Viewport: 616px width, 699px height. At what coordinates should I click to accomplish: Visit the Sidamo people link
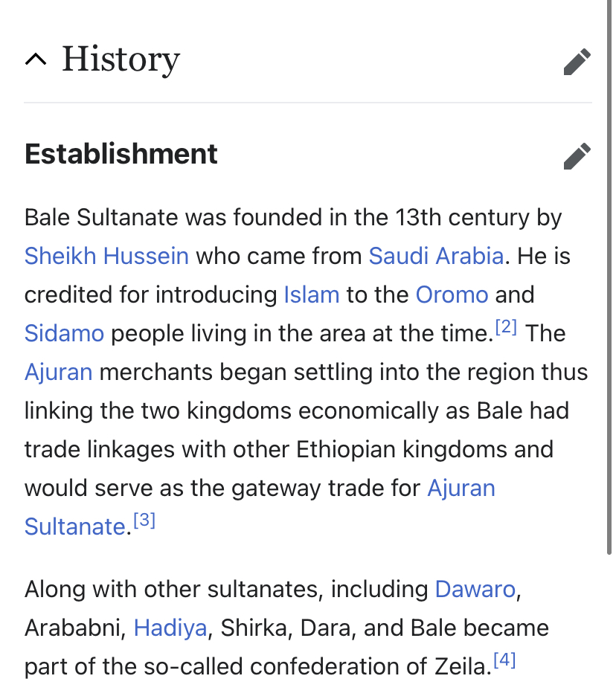point(64,334)
